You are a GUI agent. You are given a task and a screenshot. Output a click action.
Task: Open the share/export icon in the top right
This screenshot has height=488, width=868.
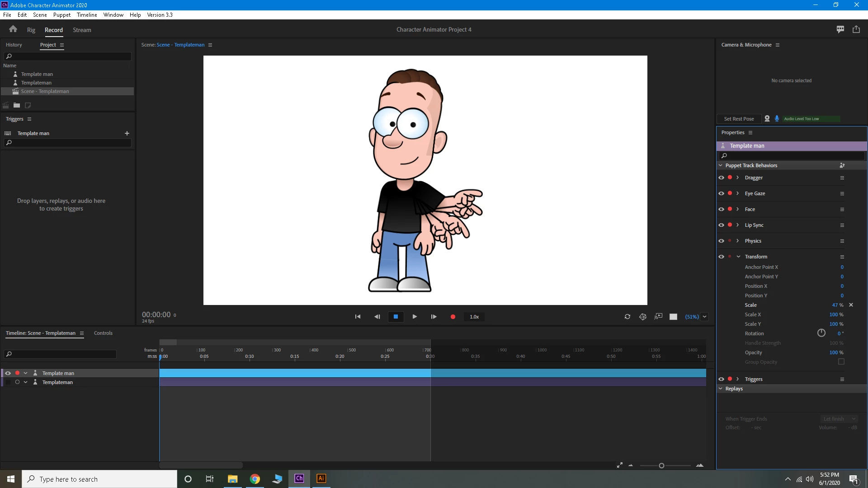coord(856,29)
